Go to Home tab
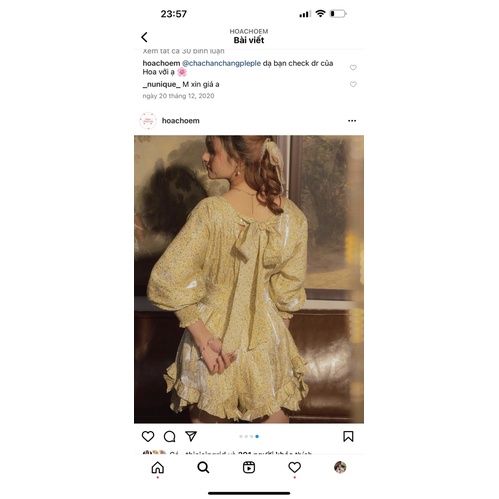This screenshot has height=499, width=499. point(158,467)
